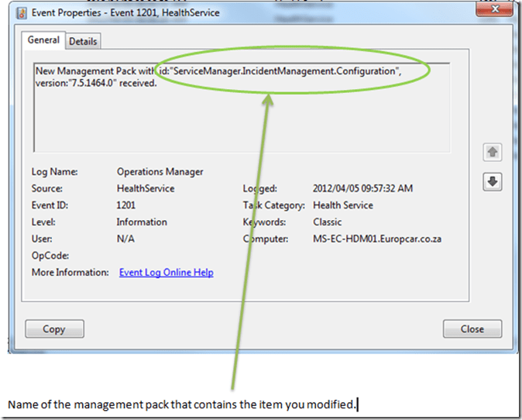This screenshot has width=522, height=420.
Task: Switch to the Details tab
Action: [83, 41]
